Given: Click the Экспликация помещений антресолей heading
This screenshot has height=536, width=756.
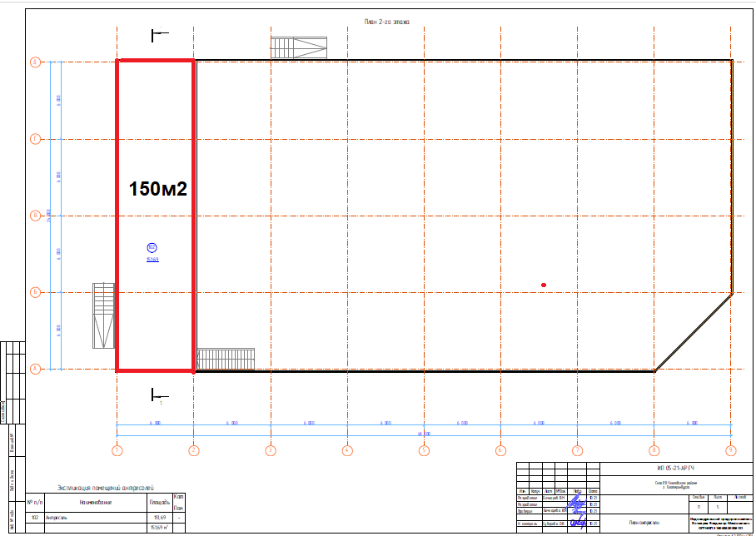Looking at the screenshot, I should (105, 488).
